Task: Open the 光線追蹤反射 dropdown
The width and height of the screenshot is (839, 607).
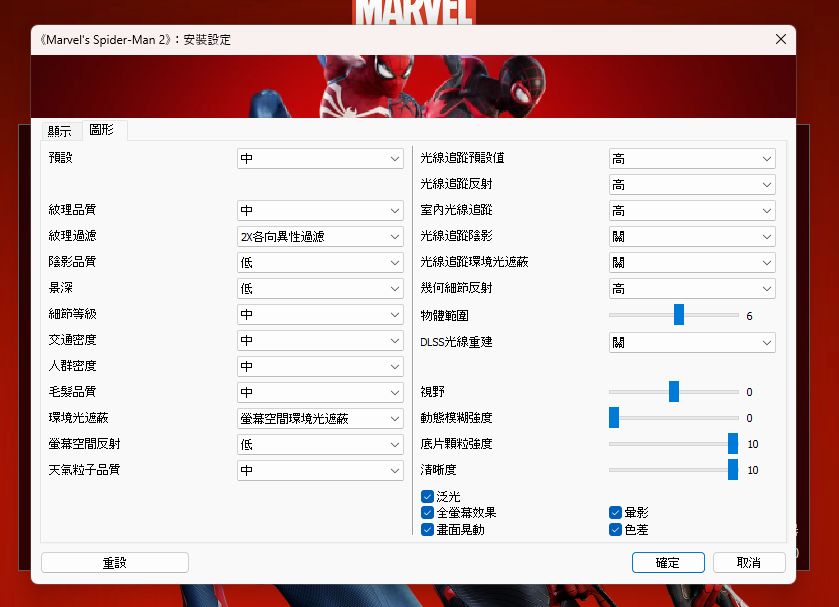Action: [692, 185]
